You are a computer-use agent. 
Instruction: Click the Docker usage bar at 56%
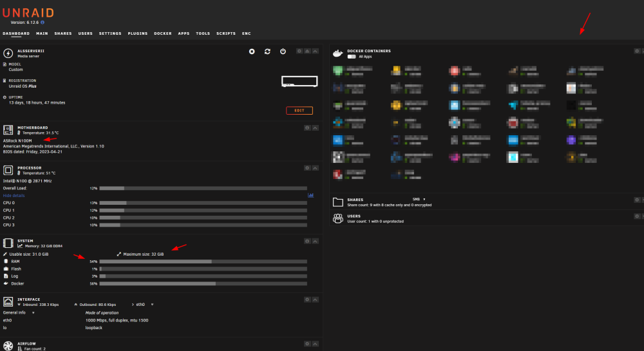point(204,283)
